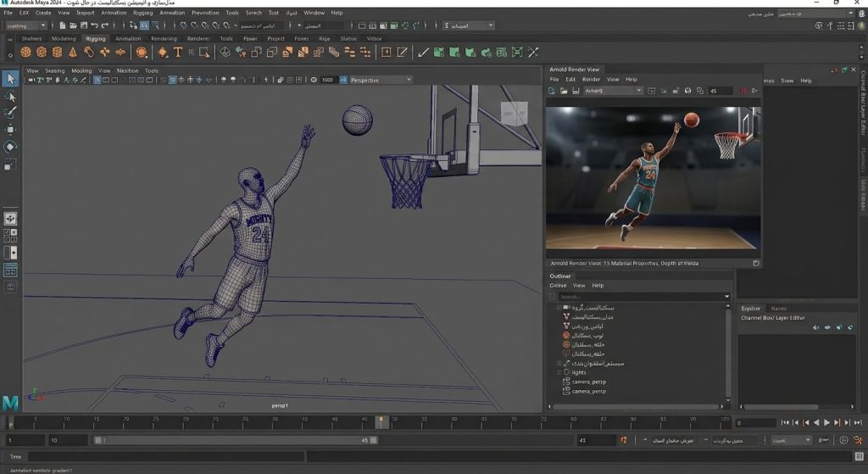Click the command line input field

167,457
